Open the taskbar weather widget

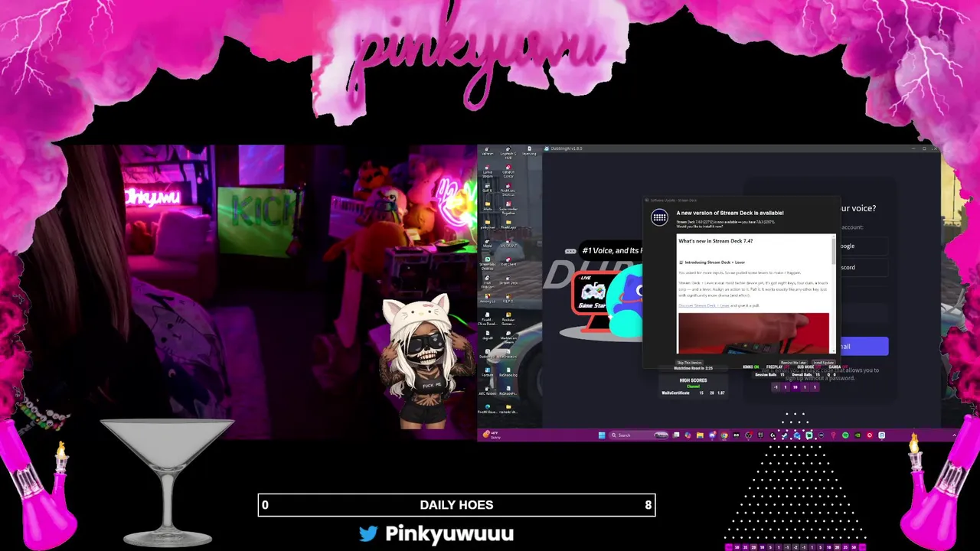491,435
